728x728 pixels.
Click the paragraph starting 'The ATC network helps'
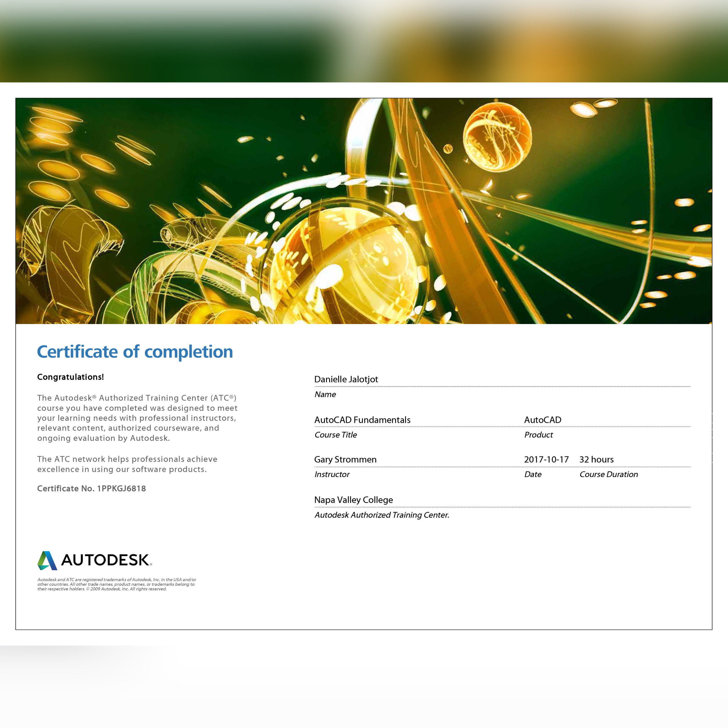coord(127,464)
